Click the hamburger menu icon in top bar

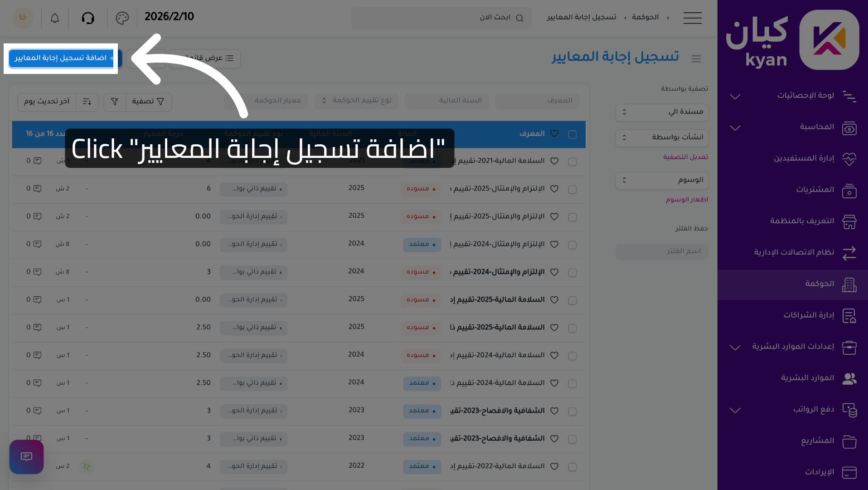click(x=692, y=18)
